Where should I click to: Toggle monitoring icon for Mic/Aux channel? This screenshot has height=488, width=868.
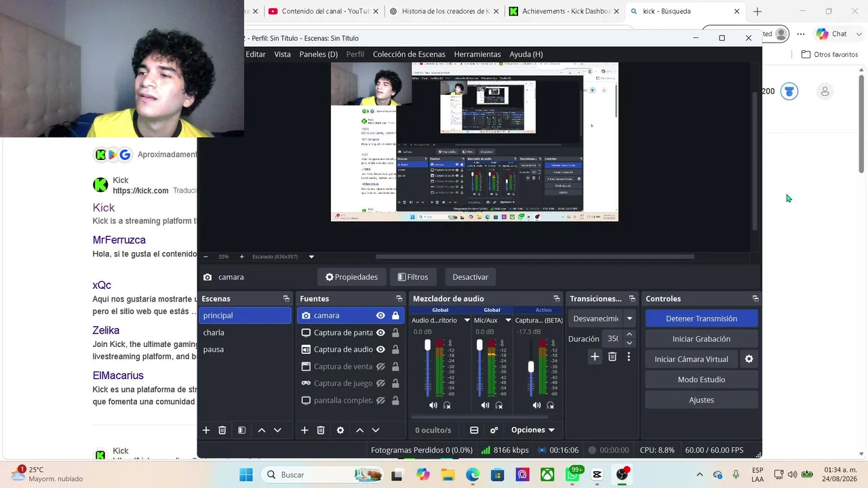(x=499, y=405)
